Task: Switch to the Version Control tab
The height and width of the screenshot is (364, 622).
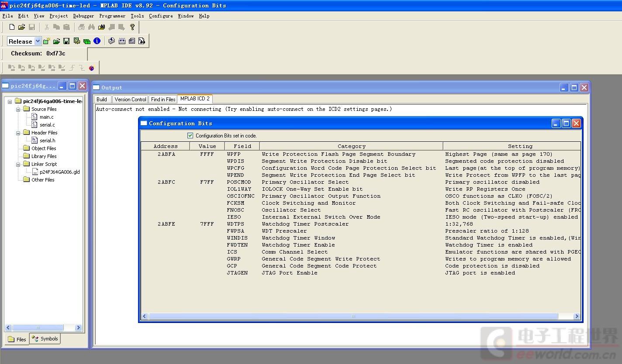Action: (x=130, y=100)
